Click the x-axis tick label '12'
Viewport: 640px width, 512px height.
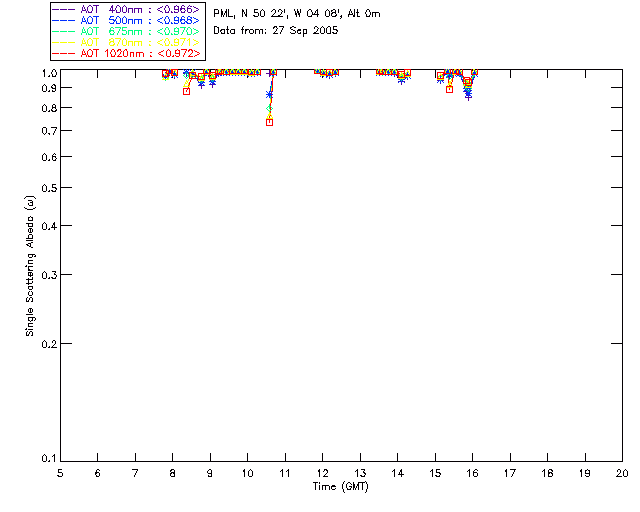322,473
